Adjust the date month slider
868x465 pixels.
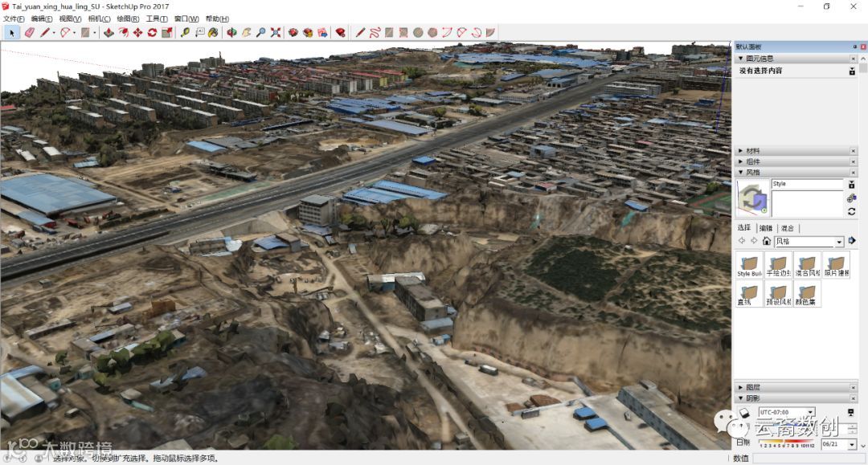click(787, 444)
